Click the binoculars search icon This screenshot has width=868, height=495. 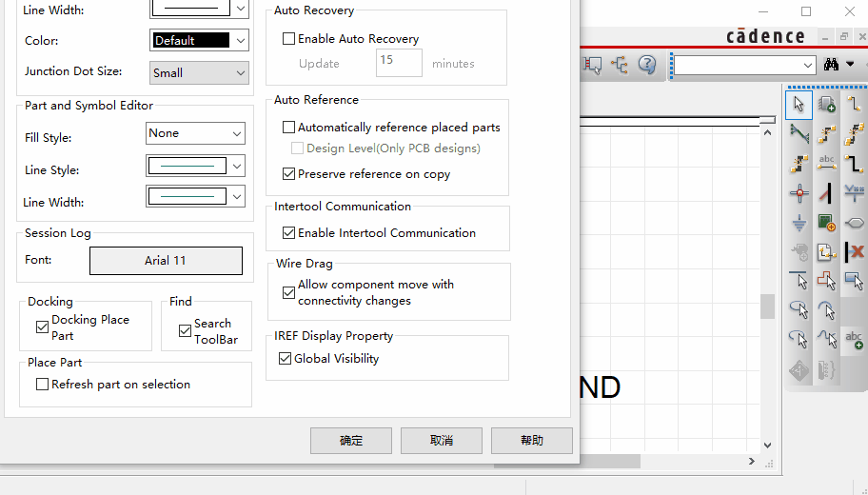click(831, 65)
